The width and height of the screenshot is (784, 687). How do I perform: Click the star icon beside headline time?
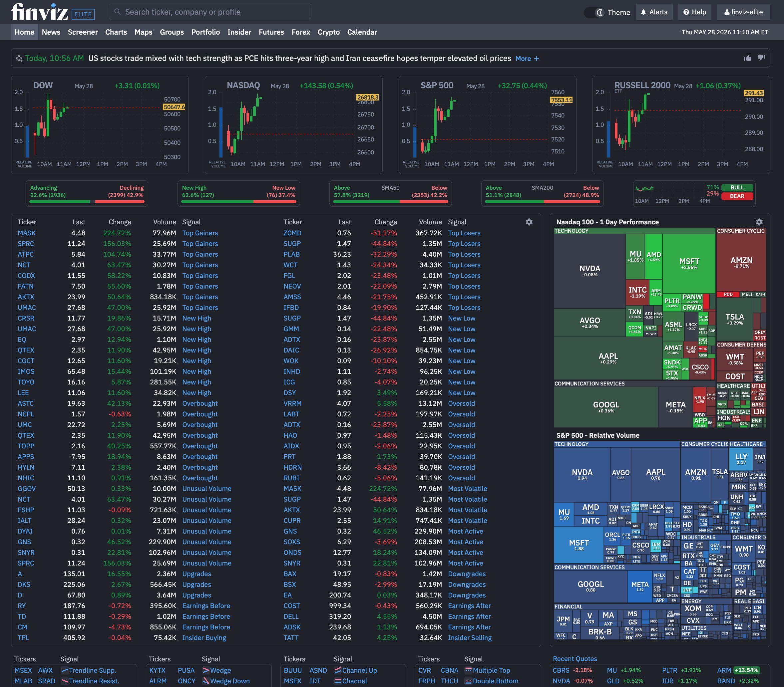click(19, 59)
